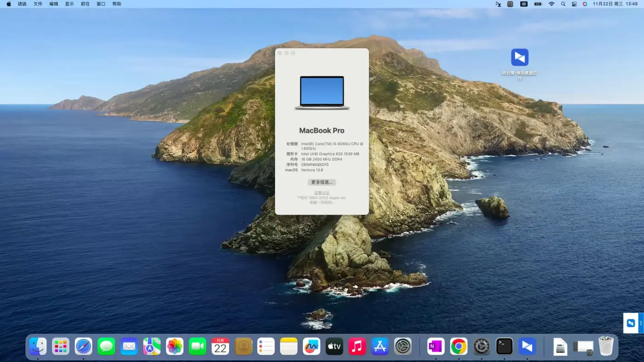The width and height of the screenshot is (644, 362).
Task: Launch Safari from the Dock
Action: tap(83, 346)
